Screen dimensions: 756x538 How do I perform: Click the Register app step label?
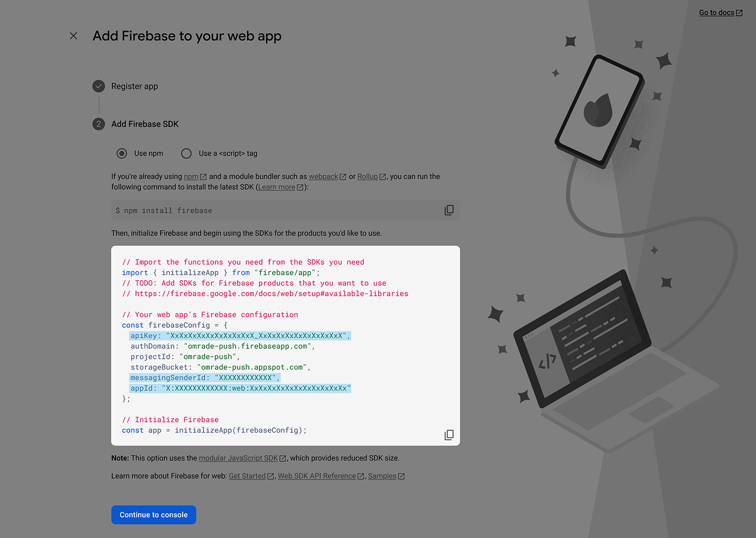134,86
